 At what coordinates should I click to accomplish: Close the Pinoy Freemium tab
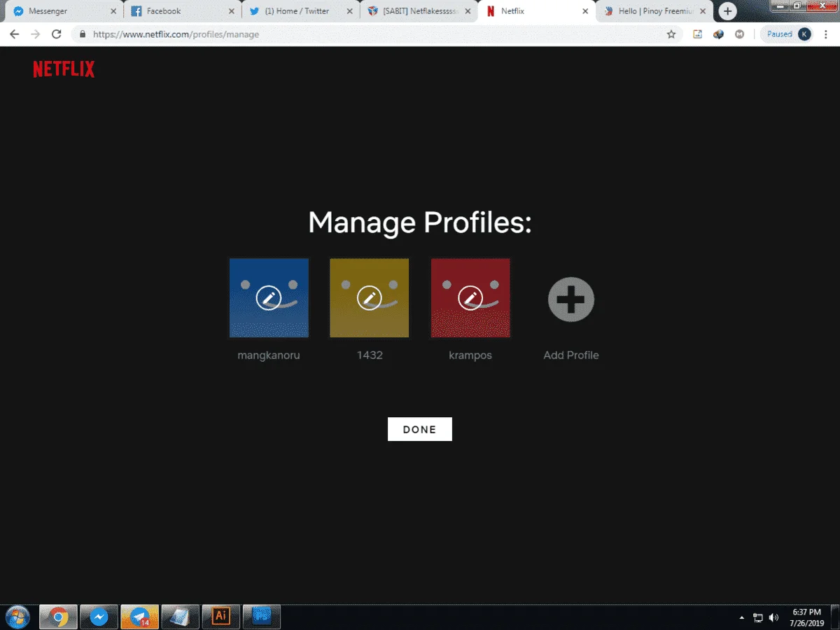703,11
